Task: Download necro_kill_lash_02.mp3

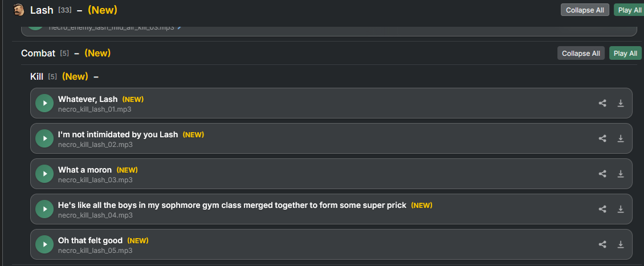Action: (x=621, y=138)
